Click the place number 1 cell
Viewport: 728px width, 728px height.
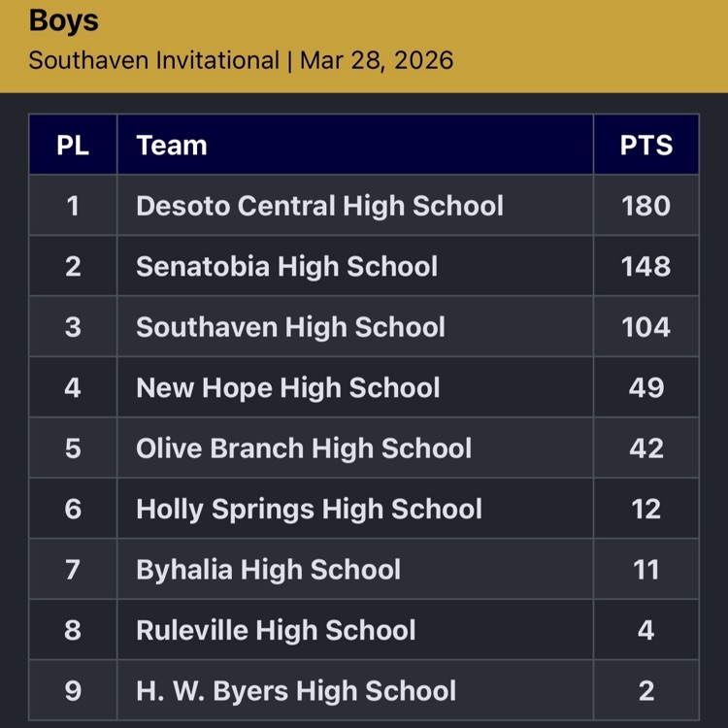point(73,206)
